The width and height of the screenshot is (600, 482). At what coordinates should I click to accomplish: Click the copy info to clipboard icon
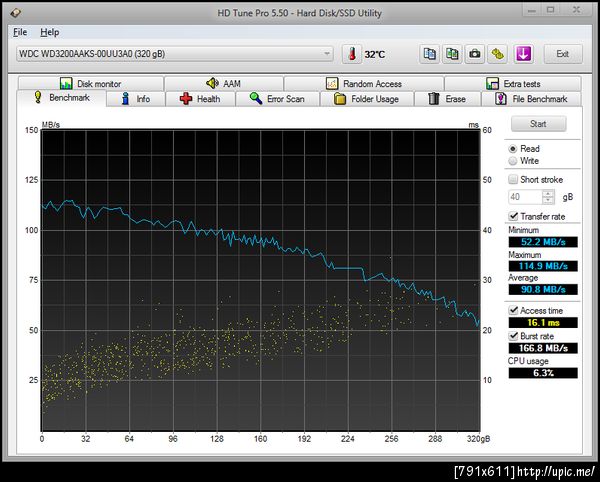(x=429, y=54)
